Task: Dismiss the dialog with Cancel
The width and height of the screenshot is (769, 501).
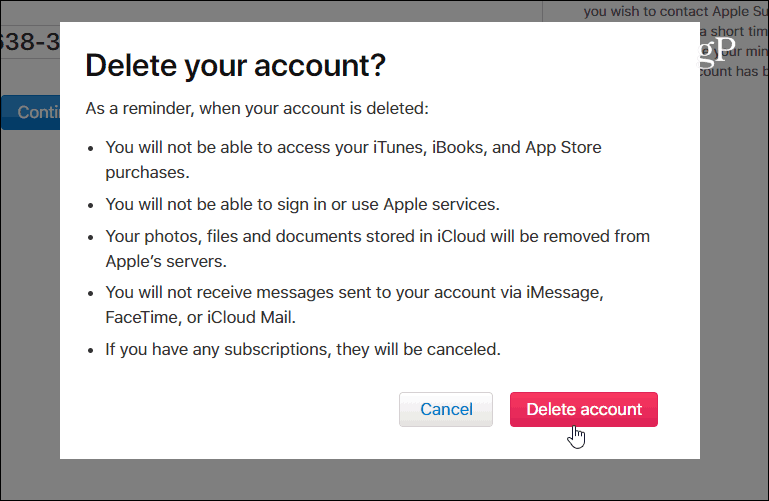Action: (x=446, y=409)
